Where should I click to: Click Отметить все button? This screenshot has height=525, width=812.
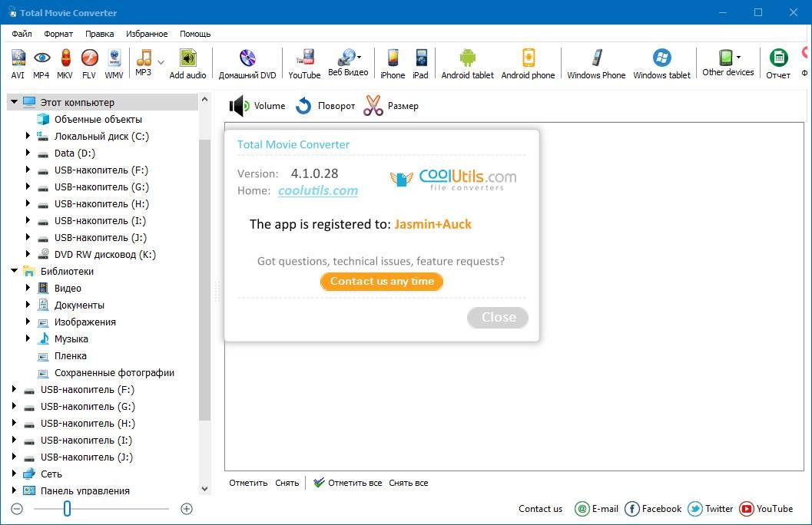click(347, 483)
